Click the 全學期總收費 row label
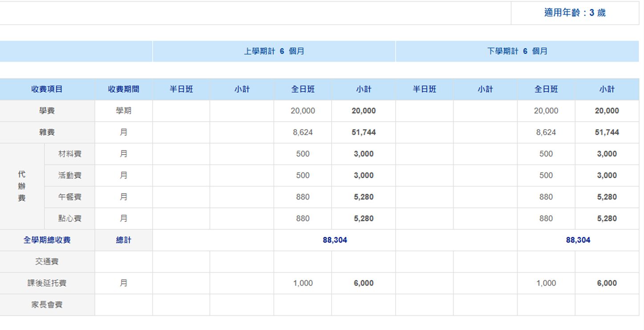 [x=47, y=240]
